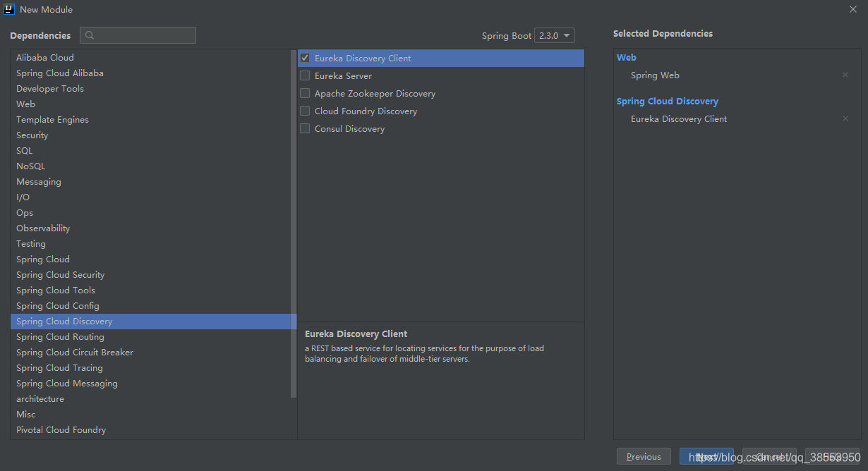Image resolution: width=868 pixels, height=471 pixels.
Task: Choose the Ops category
Action: pos(151,213)
